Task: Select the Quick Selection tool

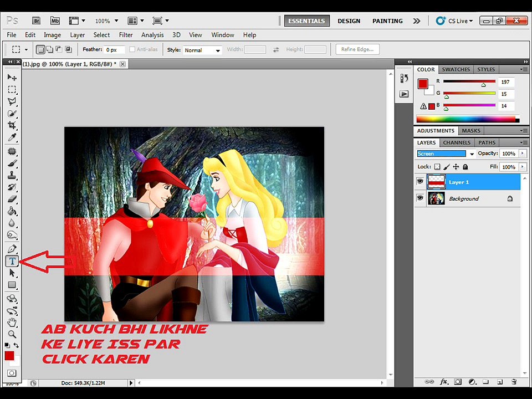Action: 12,113
